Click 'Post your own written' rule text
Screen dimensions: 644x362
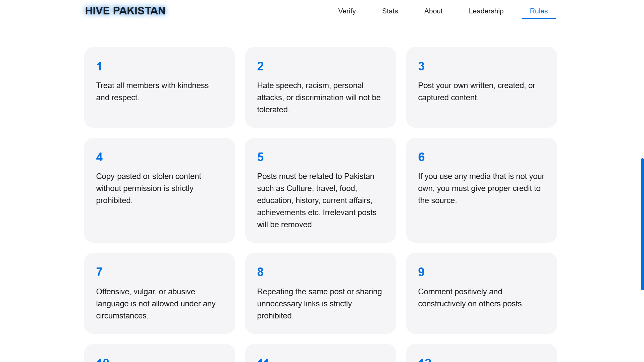point(477,92)
